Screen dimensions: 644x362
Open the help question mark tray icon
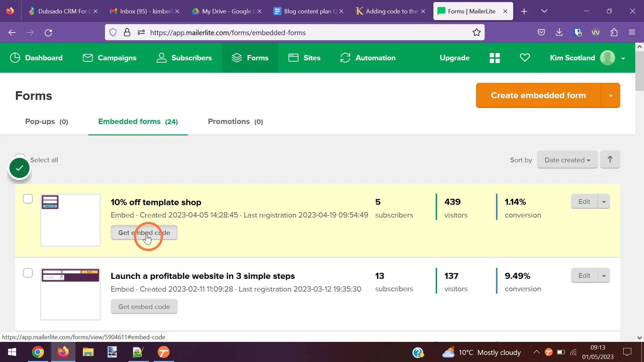point(418,353)
